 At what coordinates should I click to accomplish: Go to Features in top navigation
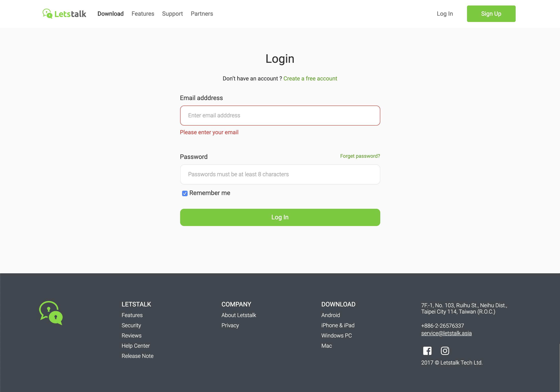coord(143,14)
